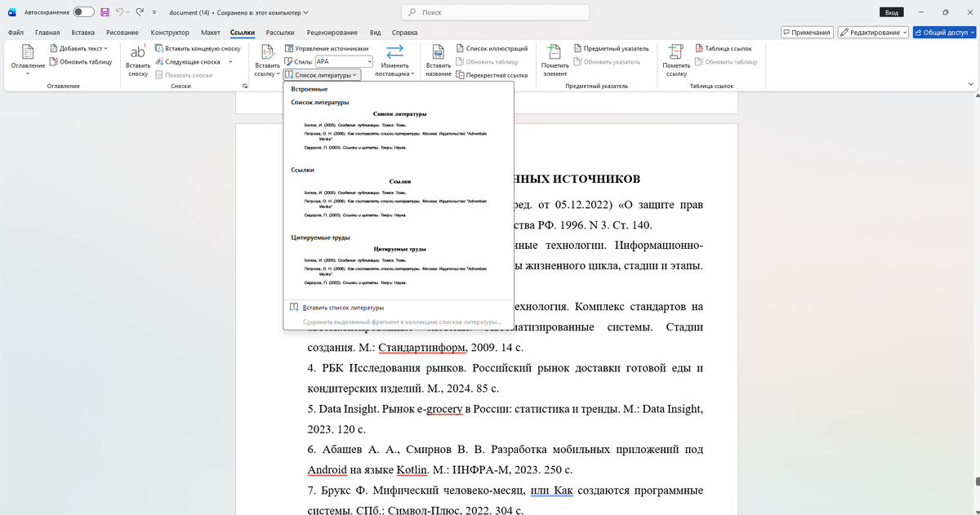Click Вставить концевую сноску
This screenshot has width=980, height=515.
(197, 48)
